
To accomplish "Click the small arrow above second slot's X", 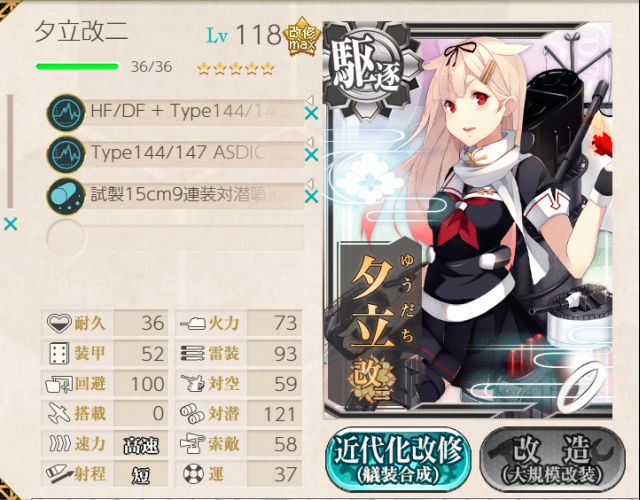I will tap(310, 142).
